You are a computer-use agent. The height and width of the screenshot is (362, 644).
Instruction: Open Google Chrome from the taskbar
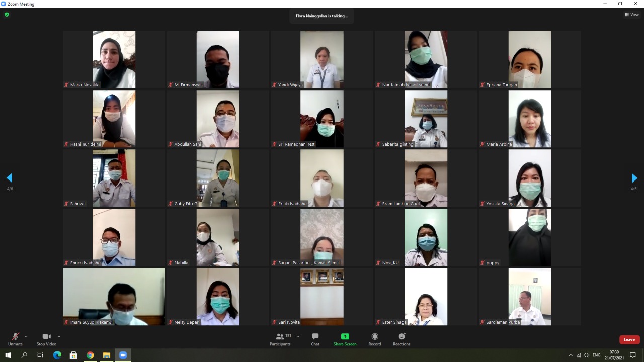90,355
